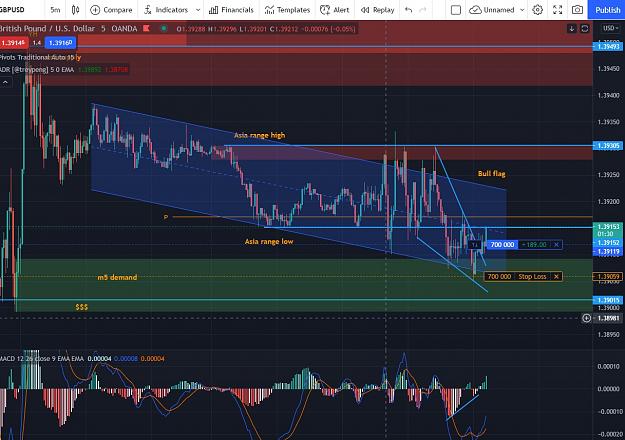Expand the indicator favorites dropdown arrow
This screenshot has height=440, width=625.
pyautogui.click(x=198, y=10)
